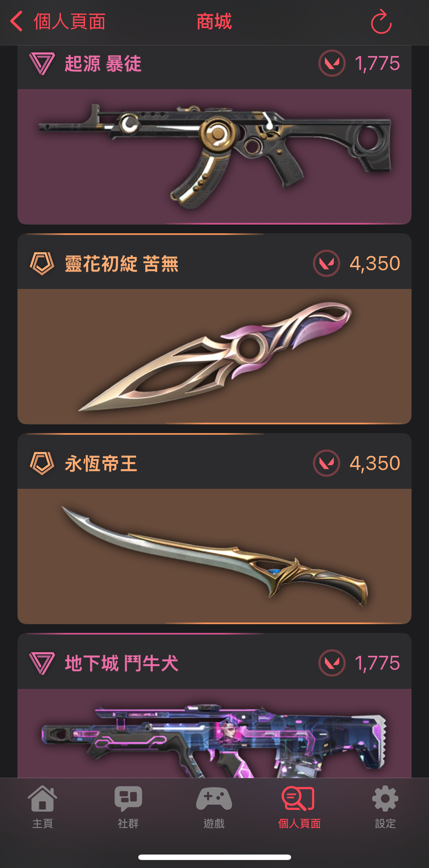Open the 主頁 home tab

pyautogui.click(x=43, y=807)
